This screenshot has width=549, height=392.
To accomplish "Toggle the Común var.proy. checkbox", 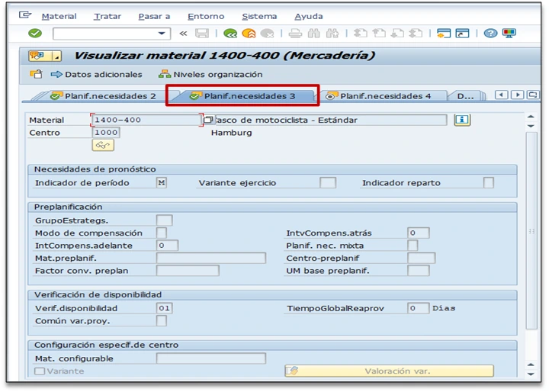I will coord(162,321).
